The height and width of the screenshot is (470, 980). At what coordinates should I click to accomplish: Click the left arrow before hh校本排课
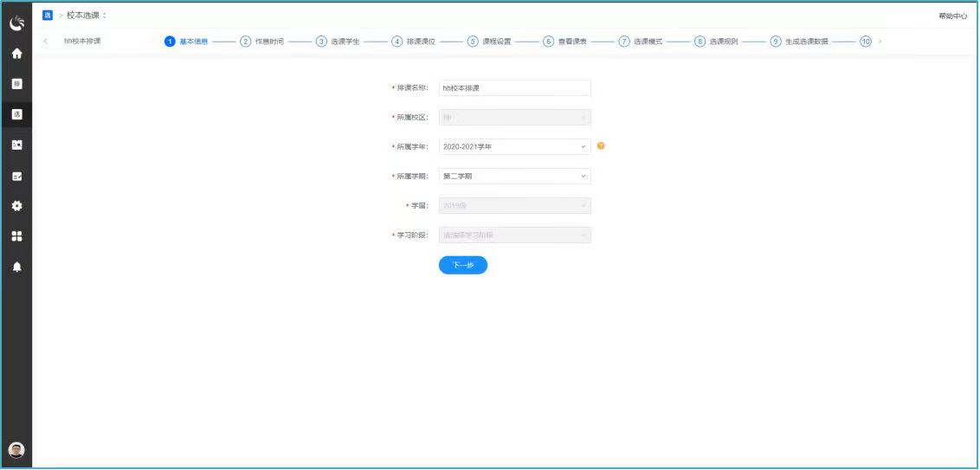(46, 42)
